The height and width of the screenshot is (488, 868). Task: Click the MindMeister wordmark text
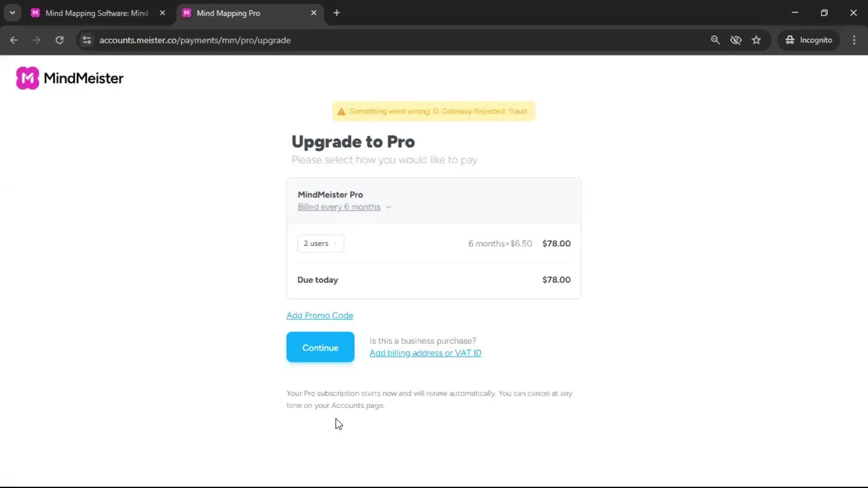[84, 78]
